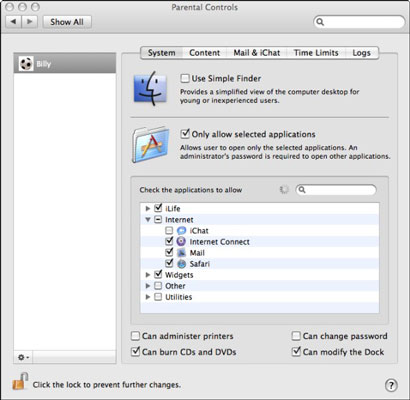410x400 pixels.
Task: Select the Widgets row label
Action: [x=179, y=275]
